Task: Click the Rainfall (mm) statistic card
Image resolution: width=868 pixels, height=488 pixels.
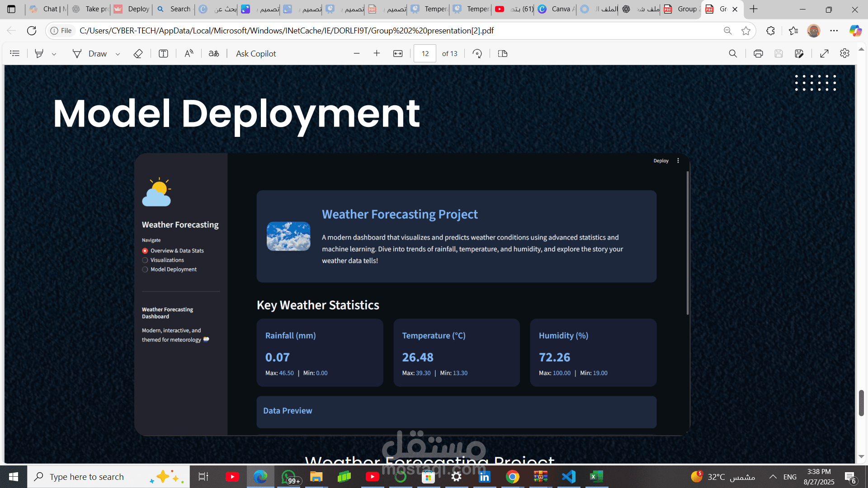Action: (x=320, y=353)
